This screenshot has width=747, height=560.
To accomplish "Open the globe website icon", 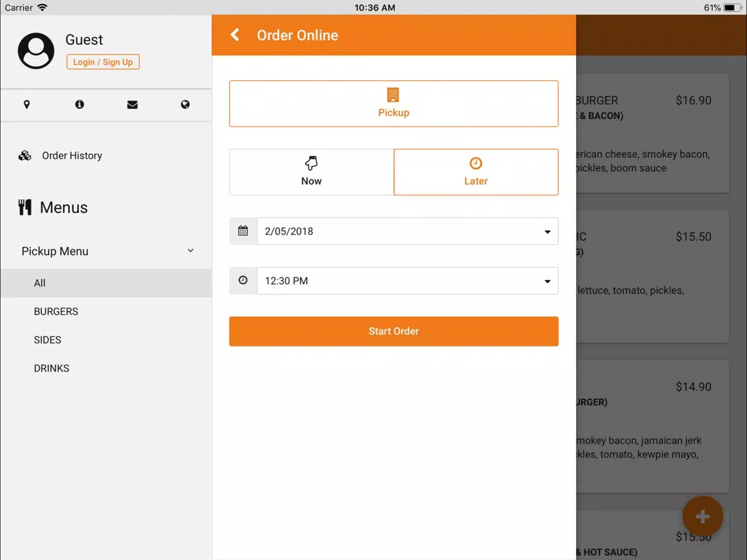I will coord(185,105).
